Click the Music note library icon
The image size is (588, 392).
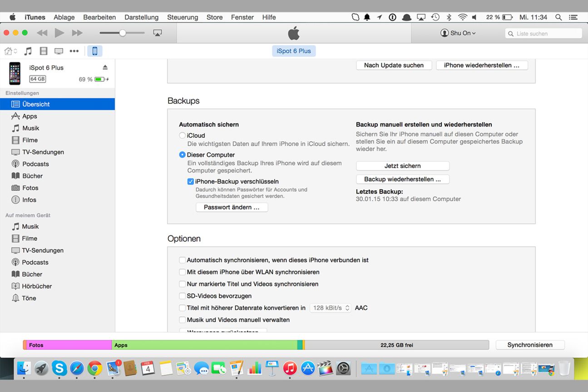point(28,51)
